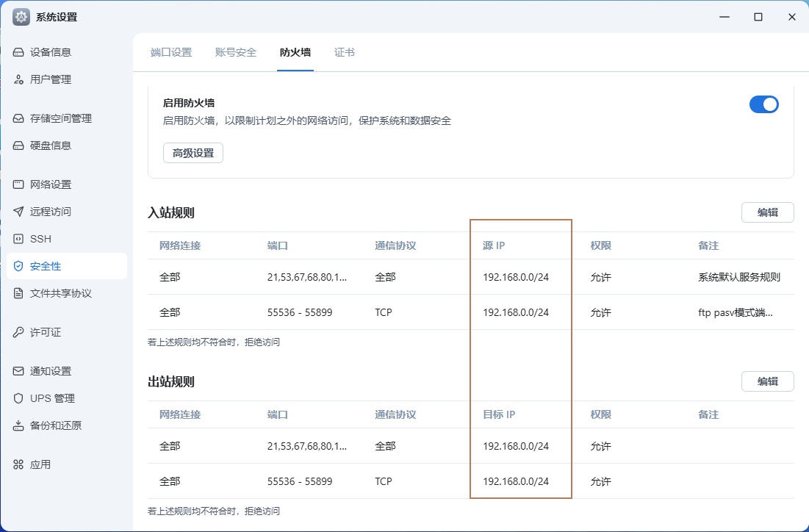Viewport: 809px width, 532px height.
Task: Open SSH section via its icon
Action: [18, 239]
